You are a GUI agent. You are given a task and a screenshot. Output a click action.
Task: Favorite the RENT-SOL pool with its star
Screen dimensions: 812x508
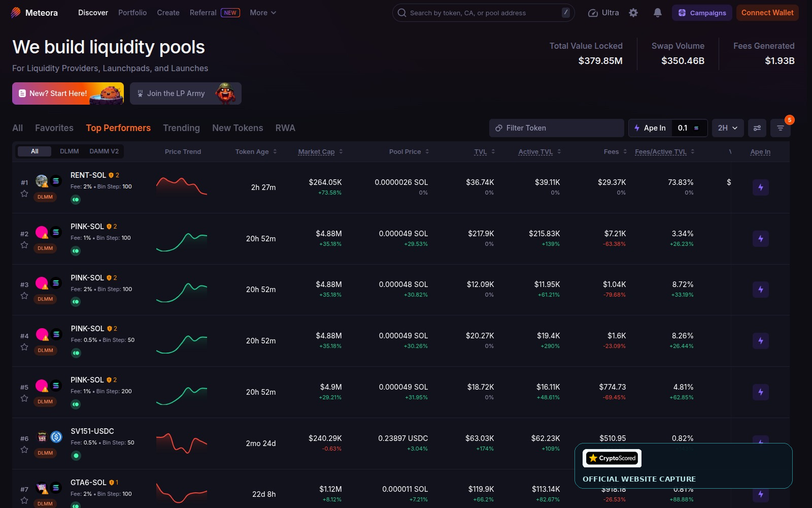24,194
